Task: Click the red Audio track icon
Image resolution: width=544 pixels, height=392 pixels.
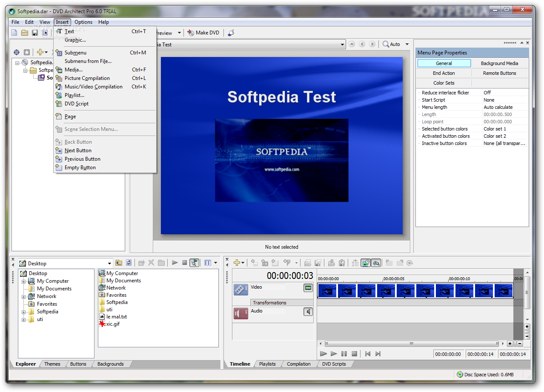Action: (x=241, y=313)
